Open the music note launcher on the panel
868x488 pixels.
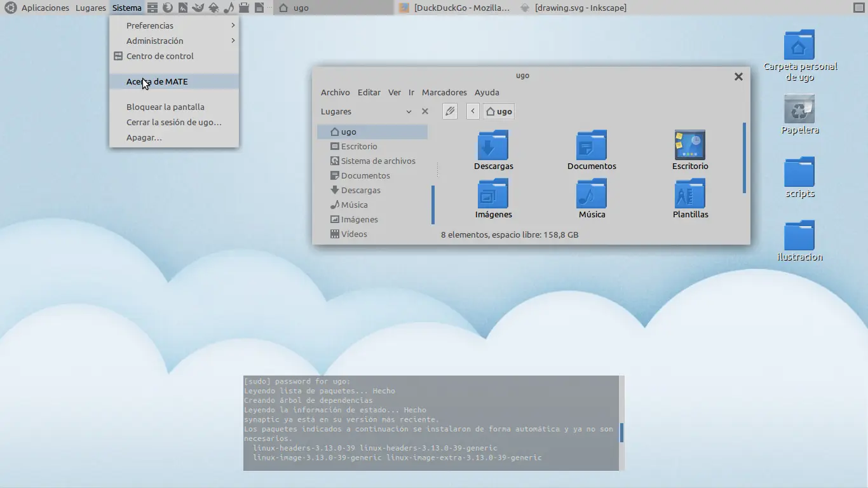(x=229, y=8)
